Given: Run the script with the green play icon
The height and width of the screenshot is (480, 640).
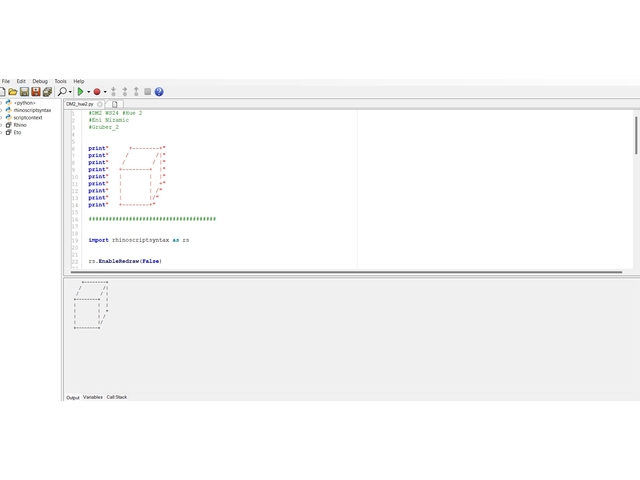Looking at the screenshot, I should tap(80, 92).
